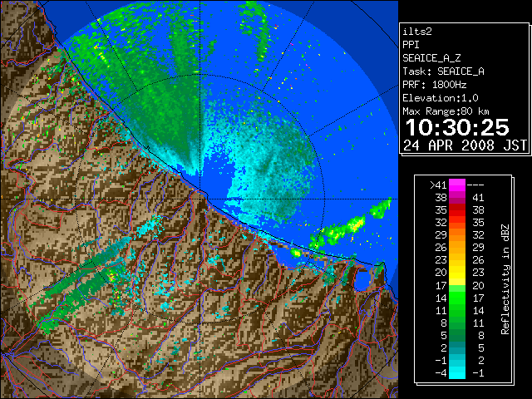The width and height of the screenshot is (532, 399).
Task: Click the "---" legend upper bound label
Action: [475, 185]
